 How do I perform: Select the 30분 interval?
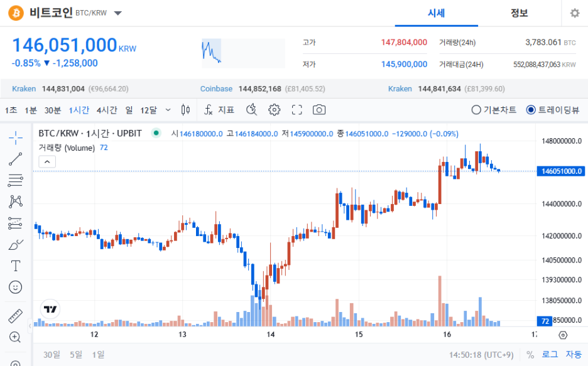pyautogui.click(x=53, y=110)
